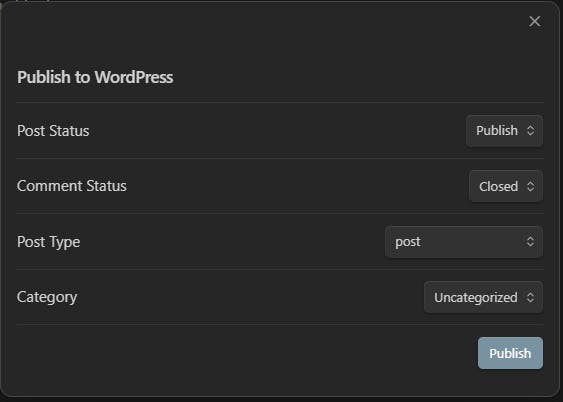Viewport: 563px width, 402px height.
Task: Click the Post Type label text
Action: click(48, 242)
